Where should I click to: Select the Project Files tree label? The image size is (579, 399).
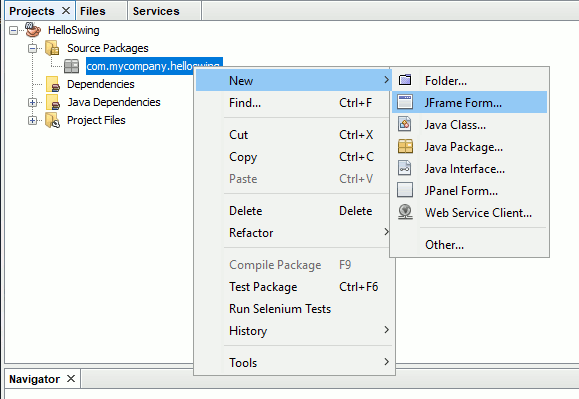pyautogui.click(x=96, y=120)
